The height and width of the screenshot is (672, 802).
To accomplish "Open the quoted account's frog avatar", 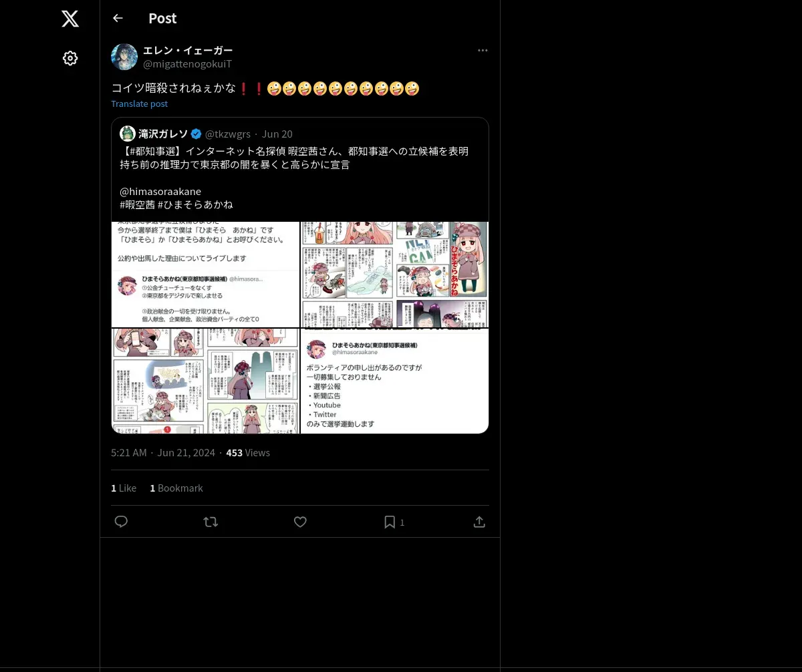I will [128, 134].
